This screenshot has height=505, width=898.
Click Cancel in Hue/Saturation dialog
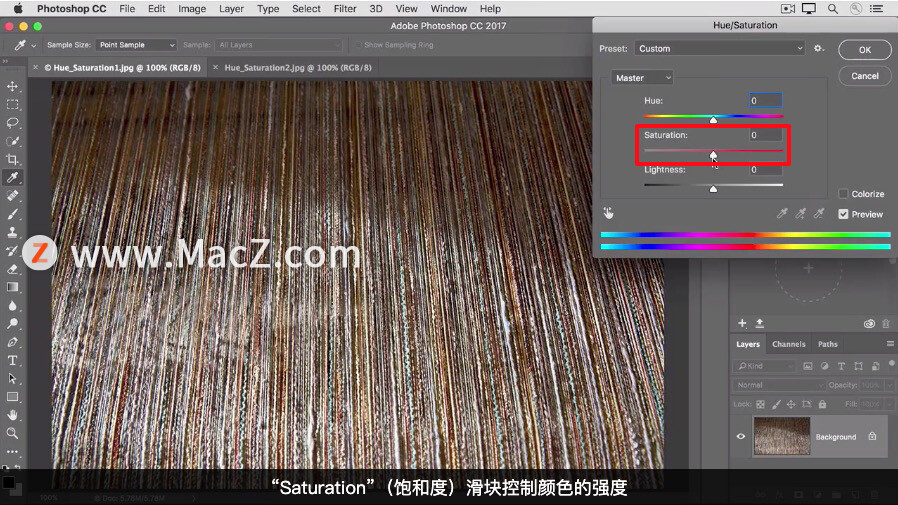pos(865,76)
